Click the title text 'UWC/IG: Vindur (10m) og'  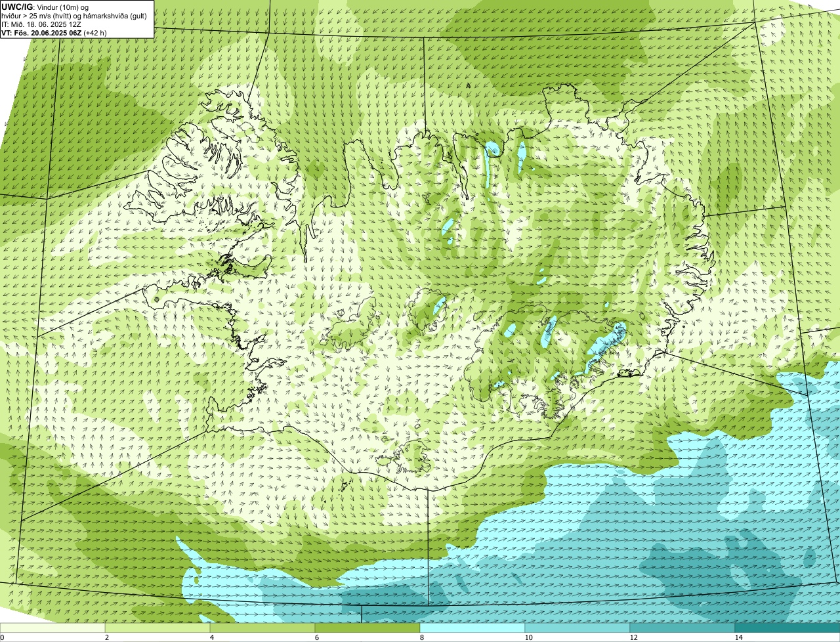[44, 7]
